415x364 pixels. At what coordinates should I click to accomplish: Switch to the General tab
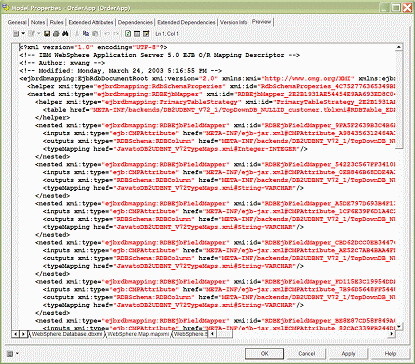[x=17, y=22]
